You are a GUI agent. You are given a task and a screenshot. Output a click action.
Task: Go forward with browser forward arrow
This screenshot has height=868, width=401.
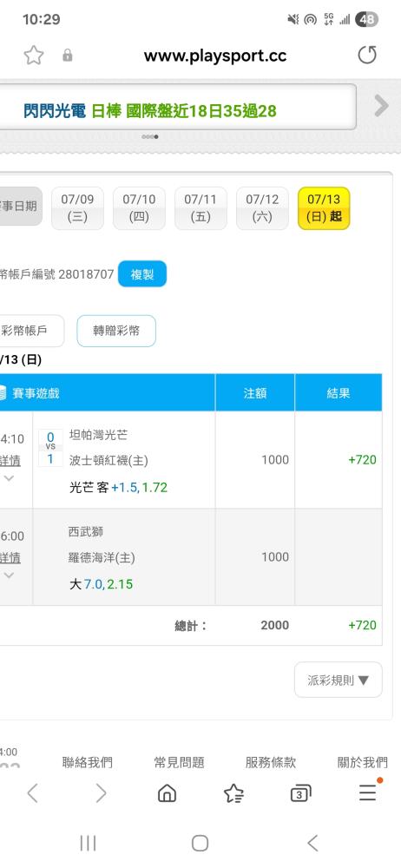tap(101, 793)
